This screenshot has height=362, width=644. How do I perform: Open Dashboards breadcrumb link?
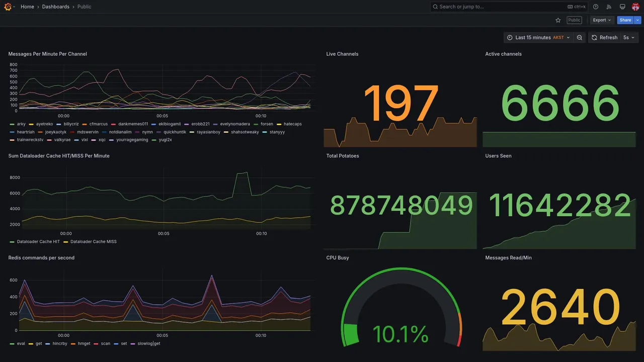pos(56,7)
